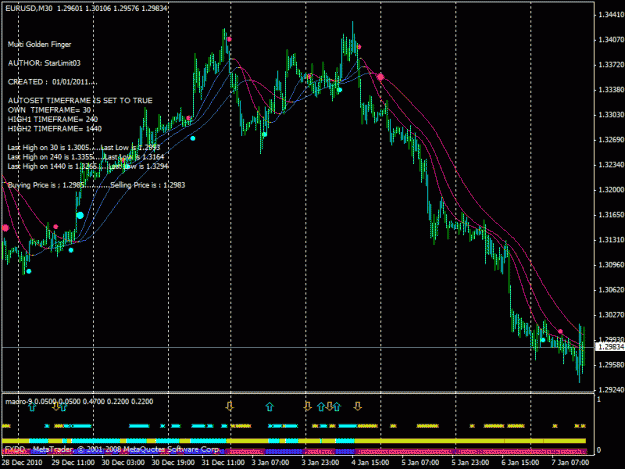Click the large cyan dot near the 1.31650 level
This screenshot has height=469, width=625.
[x=80, y=216]
